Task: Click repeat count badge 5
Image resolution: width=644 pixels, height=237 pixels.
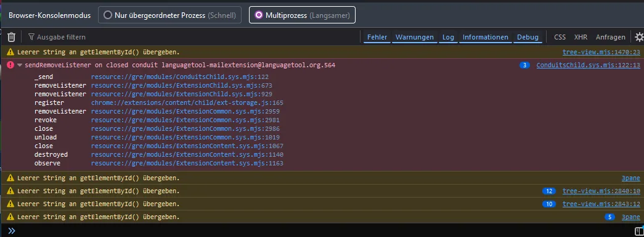Action: coord(609,217)
